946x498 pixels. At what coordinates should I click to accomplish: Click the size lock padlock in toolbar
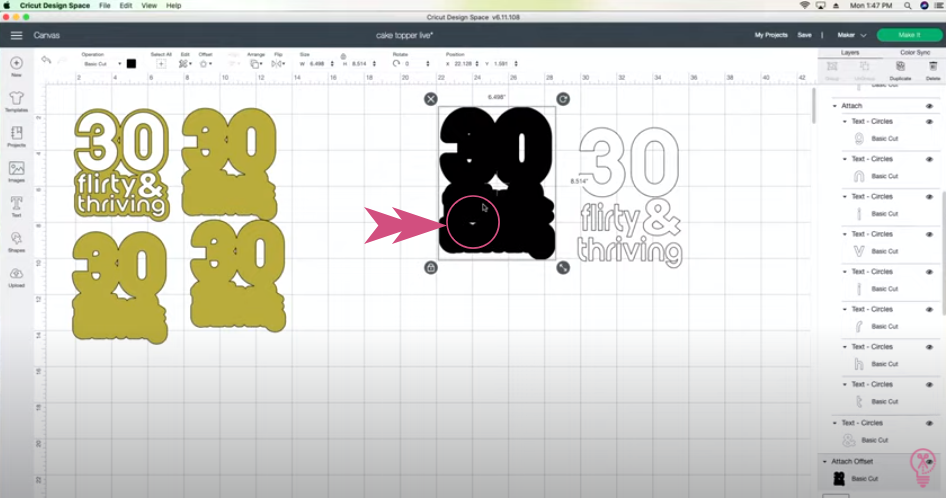[x=343, y=56]
